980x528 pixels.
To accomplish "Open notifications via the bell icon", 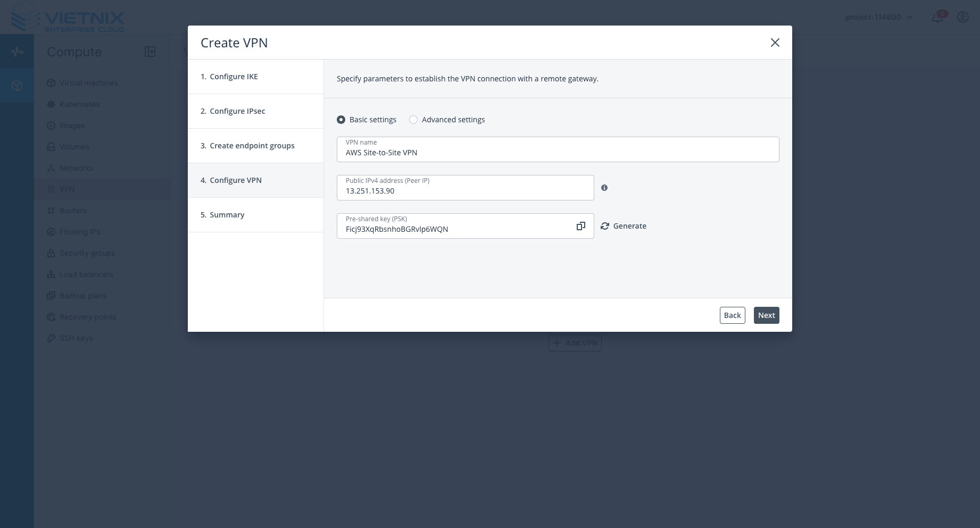I will [937, 17].
